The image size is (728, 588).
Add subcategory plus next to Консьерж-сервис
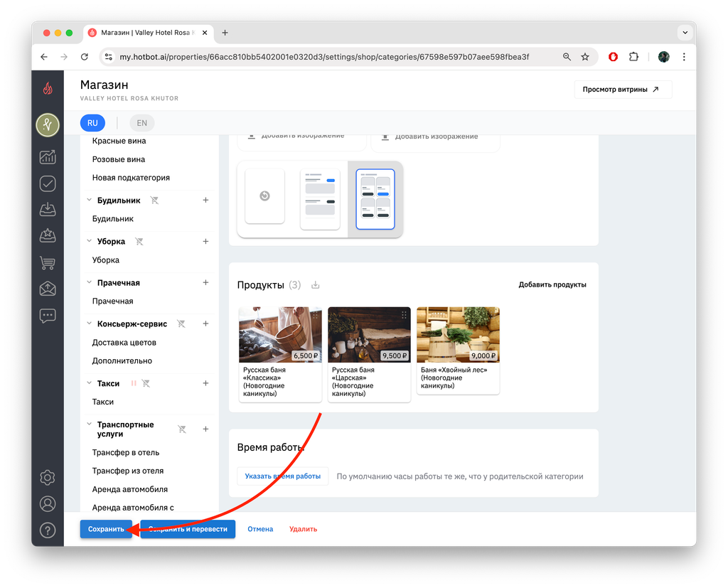pyautogui.click(x=205, y=324)
